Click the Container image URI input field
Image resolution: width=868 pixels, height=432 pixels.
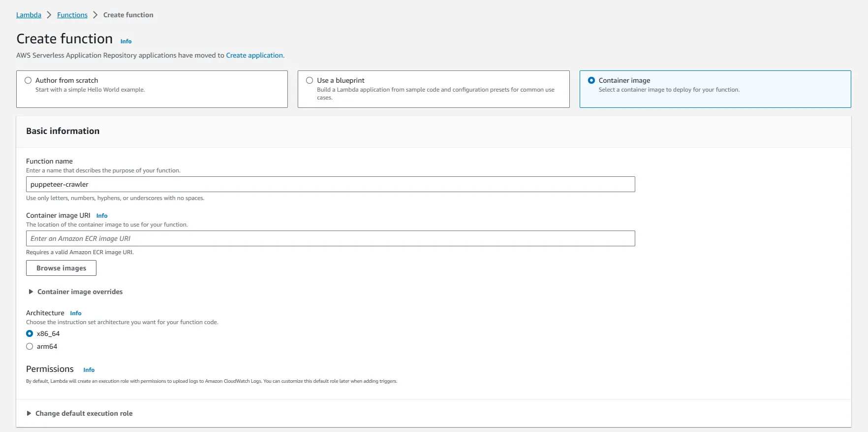[x=330, y=238]
